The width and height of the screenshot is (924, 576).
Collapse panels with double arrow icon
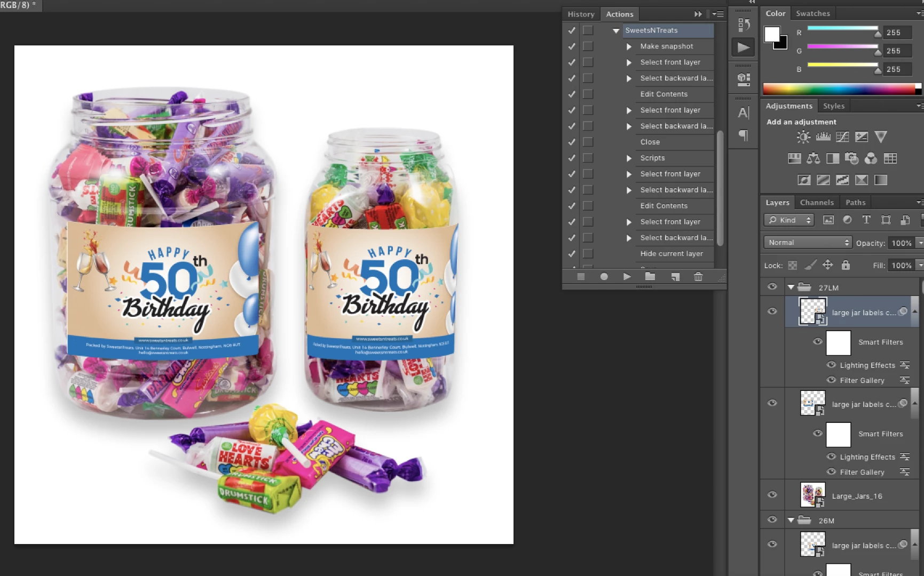pyautogui.click(x=698, y=14)
